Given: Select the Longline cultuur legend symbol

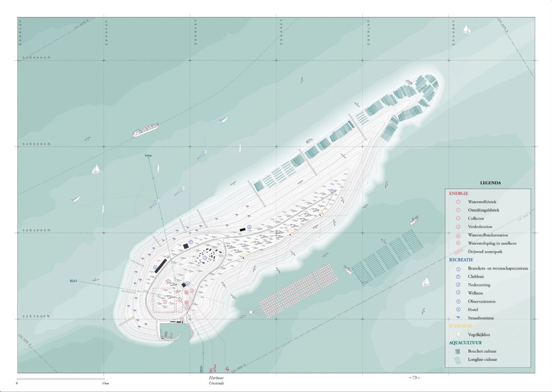Looking at the screenshot, I should (x=457, y=360).
